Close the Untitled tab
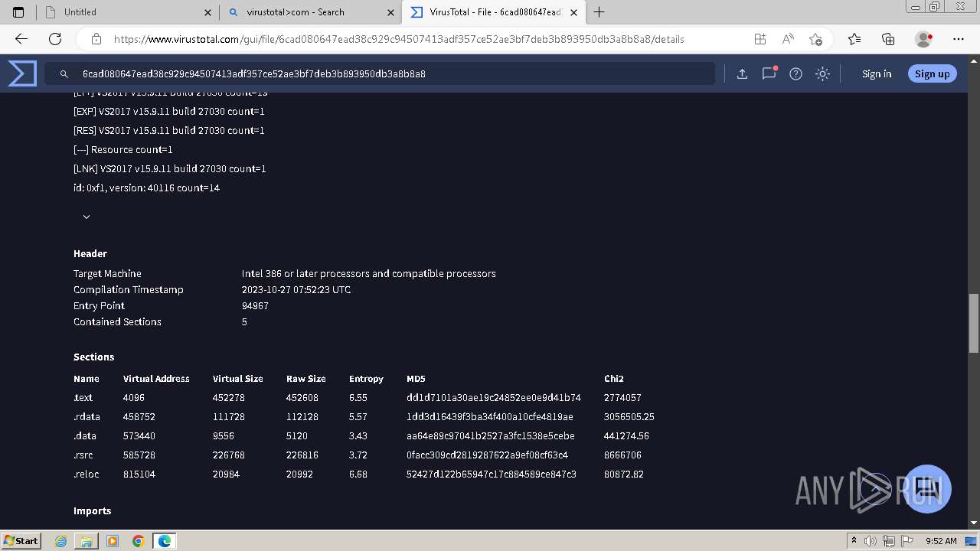This screenshot has width=980, height=551. (208, 12)
